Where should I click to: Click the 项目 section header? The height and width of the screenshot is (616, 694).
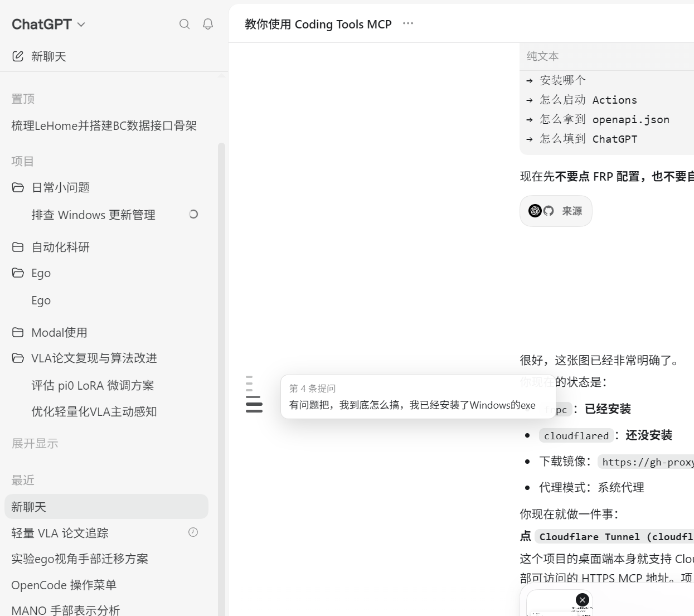[23, 162]
